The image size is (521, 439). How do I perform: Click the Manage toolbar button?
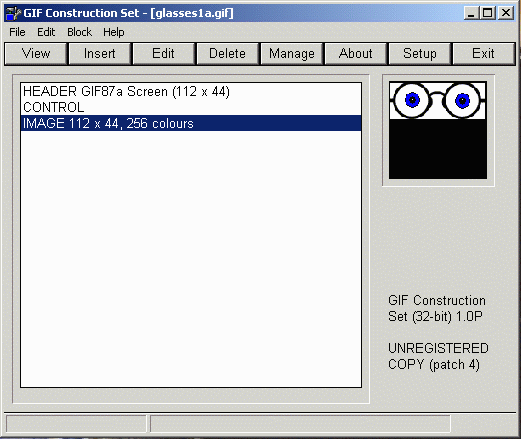pyautogui.click(x=292, y=53)
